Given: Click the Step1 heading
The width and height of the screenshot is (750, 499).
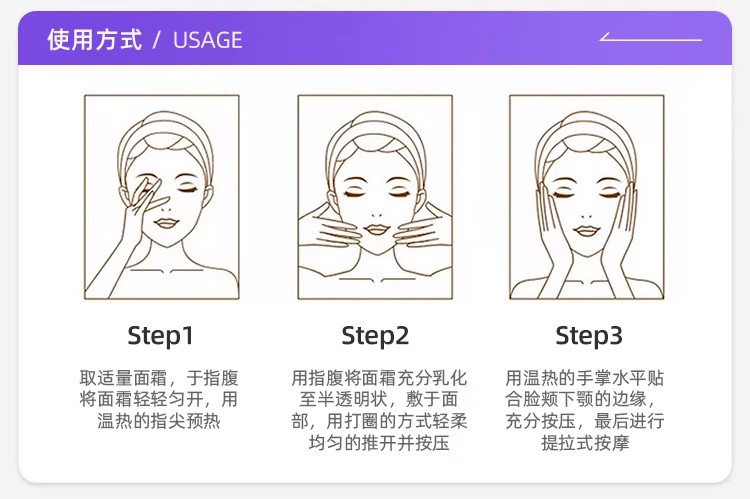Looking at the screenshot, I should click(161, 335).
